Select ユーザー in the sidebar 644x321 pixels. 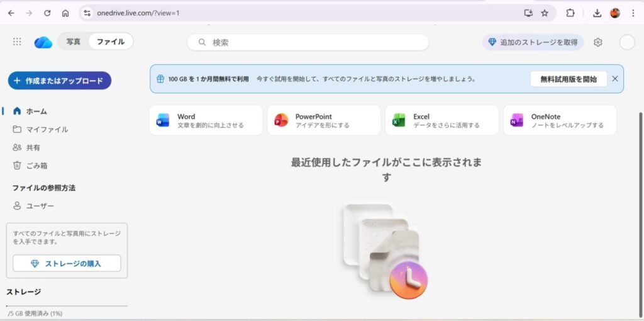(x=40, y=206)
